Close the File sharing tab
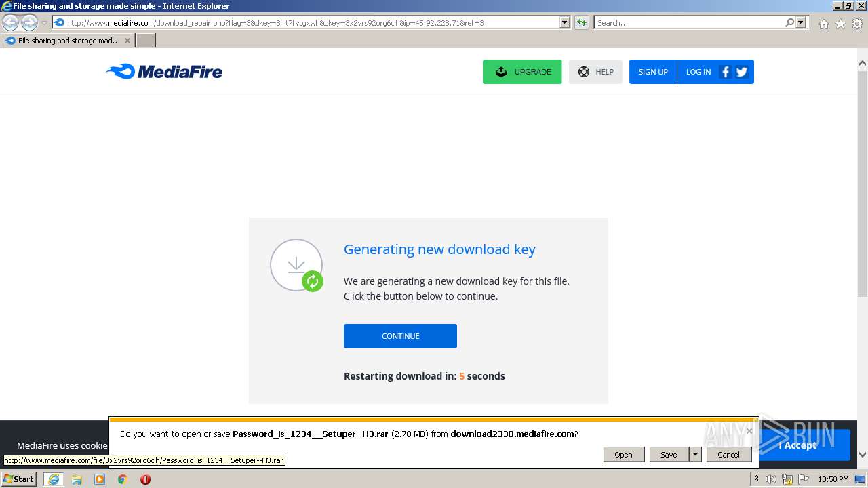Screen dimensions: 868x488 point(127,41)
